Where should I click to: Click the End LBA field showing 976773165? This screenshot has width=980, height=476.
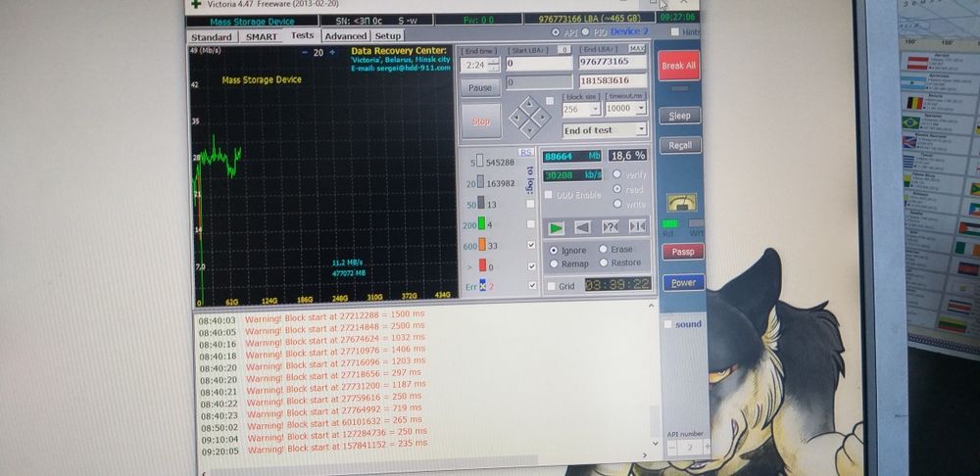612,62
